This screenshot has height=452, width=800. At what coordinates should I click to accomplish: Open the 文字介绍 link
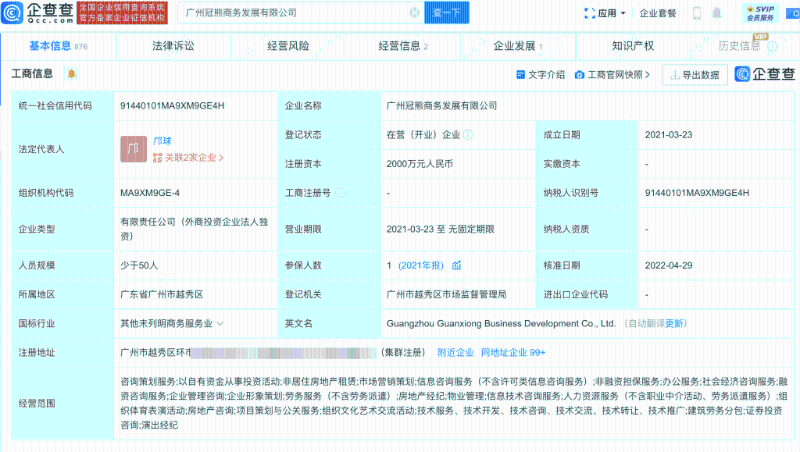(x=541, y=75)
